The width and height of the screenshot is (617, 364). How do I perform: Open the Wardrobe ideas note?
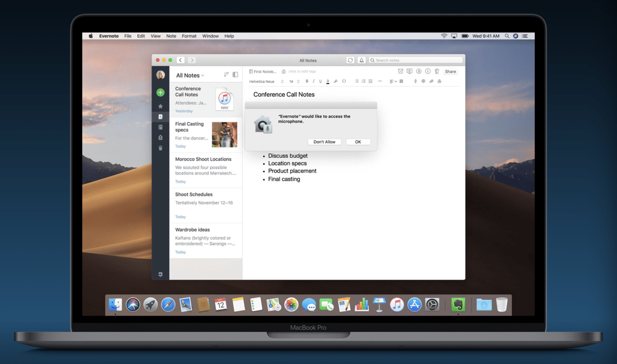pyautogui.click(x=206, y=241)
